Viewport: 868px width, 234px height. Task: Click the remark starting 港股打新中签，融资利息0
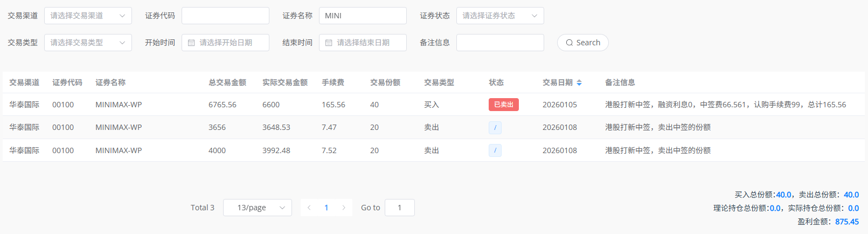coord(726,105)
